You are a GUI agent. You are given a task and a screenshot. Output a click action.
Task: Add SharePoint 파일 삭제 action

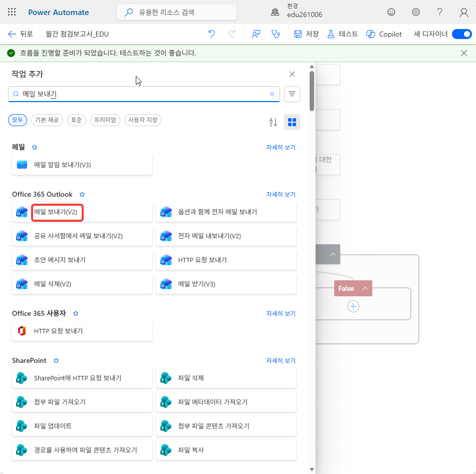(x=226, y=378)
